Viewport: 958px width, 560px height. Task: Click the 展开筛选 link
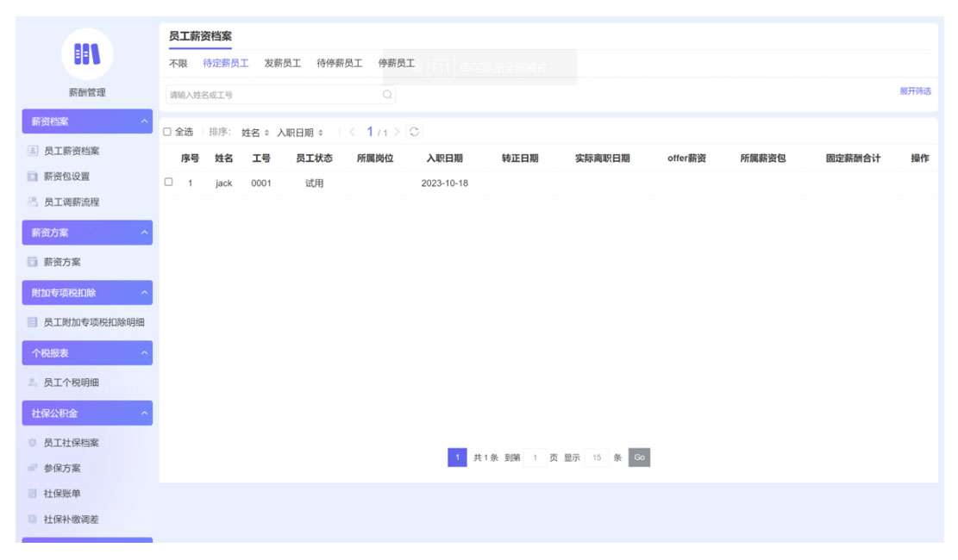click(x=915, y=91)
